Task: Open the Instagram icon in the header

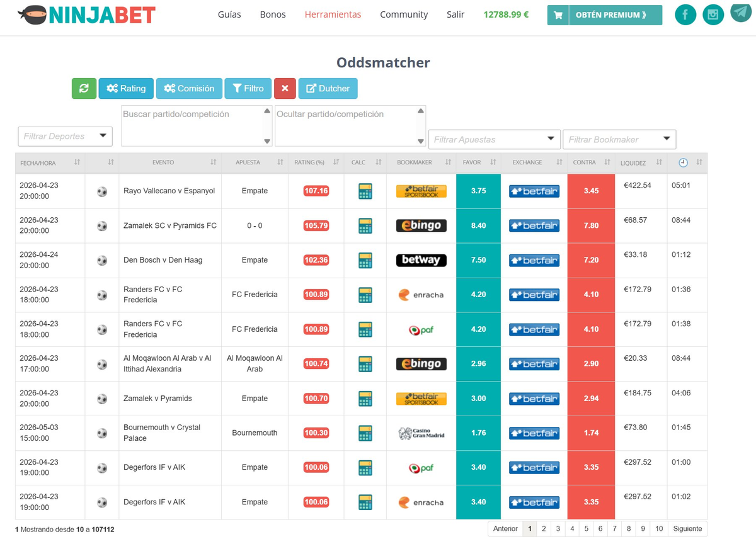Action: point(713,14)
